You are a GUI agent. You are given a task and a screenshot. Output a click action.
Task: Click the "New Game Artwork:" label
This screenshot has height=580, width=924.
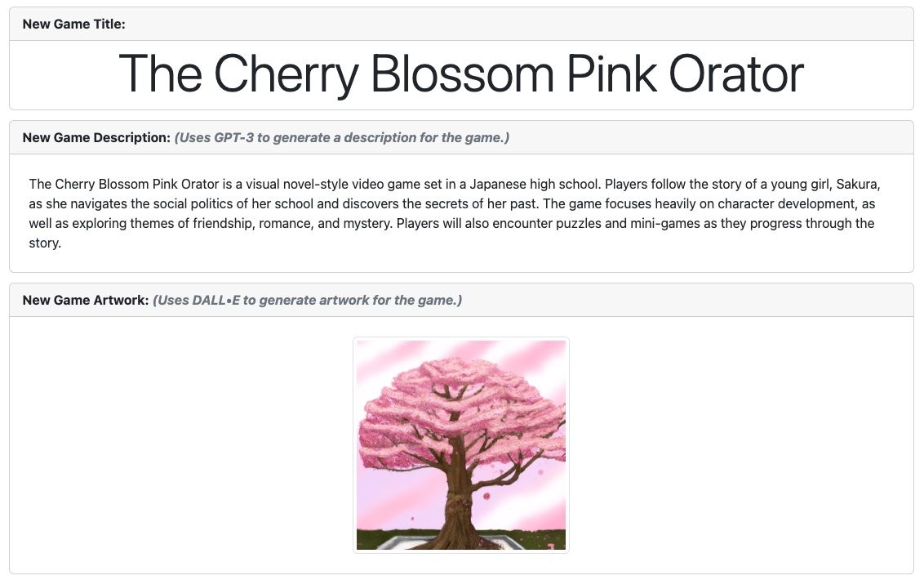pos(85,300)
